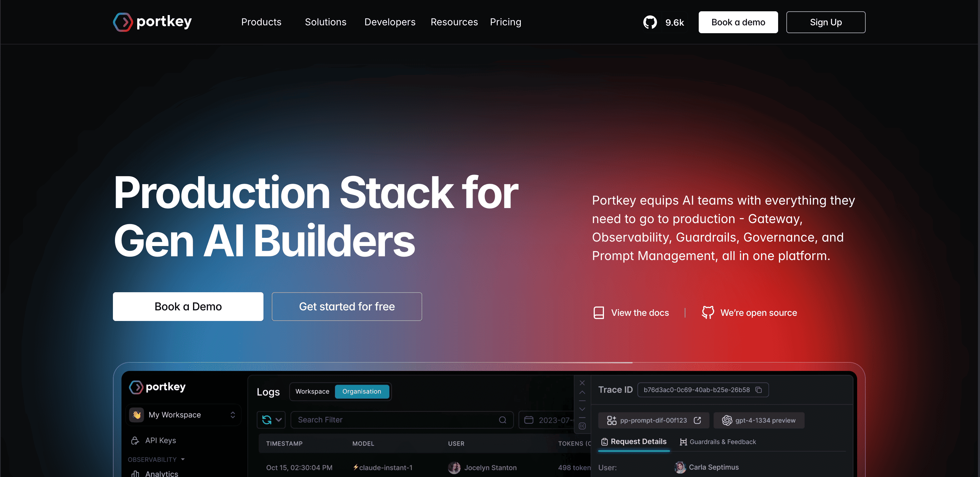Viewport: 980px width, 477px height.
Task: Select the Organisation logs toggle
Action: click(361, 391)
